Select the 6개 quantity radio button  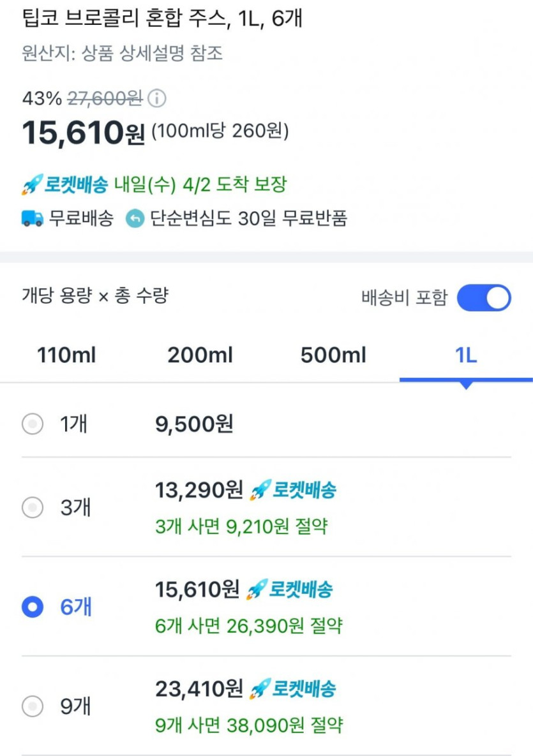tap(33, 607)
